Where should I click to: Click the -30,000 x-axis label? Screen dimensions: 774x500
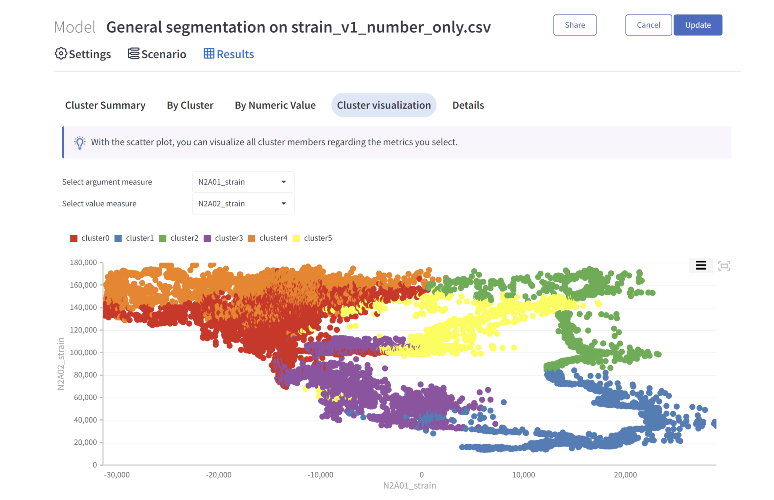click(117, 475)
